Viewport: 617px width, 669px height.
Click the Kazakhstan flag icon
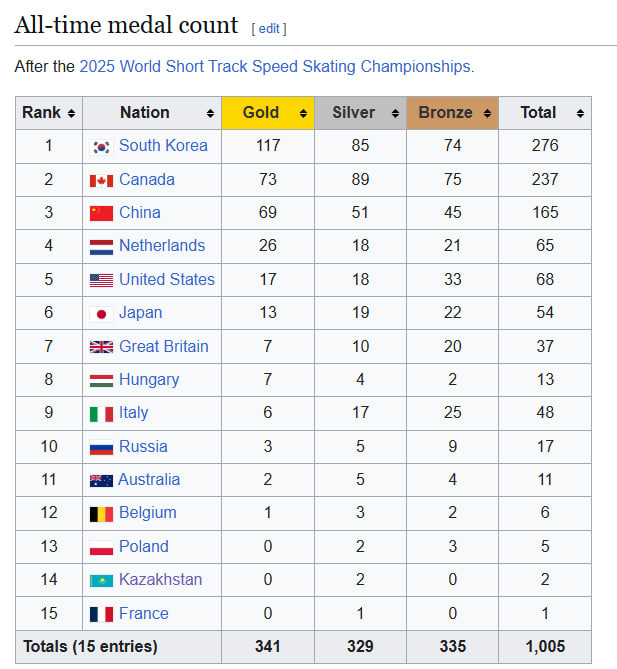[x=101, y=581]
